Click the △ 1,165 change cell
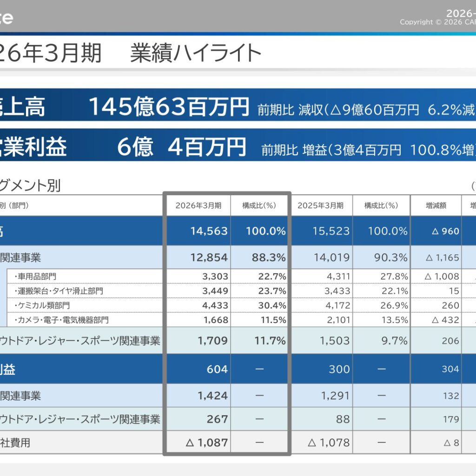Viewport: 476px width, 476px height. tap(443, 258)
